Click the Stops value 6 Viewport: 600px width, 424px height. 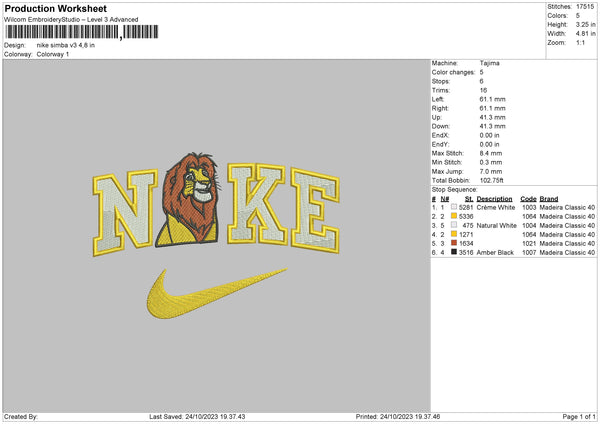click(x=481, y=81)
